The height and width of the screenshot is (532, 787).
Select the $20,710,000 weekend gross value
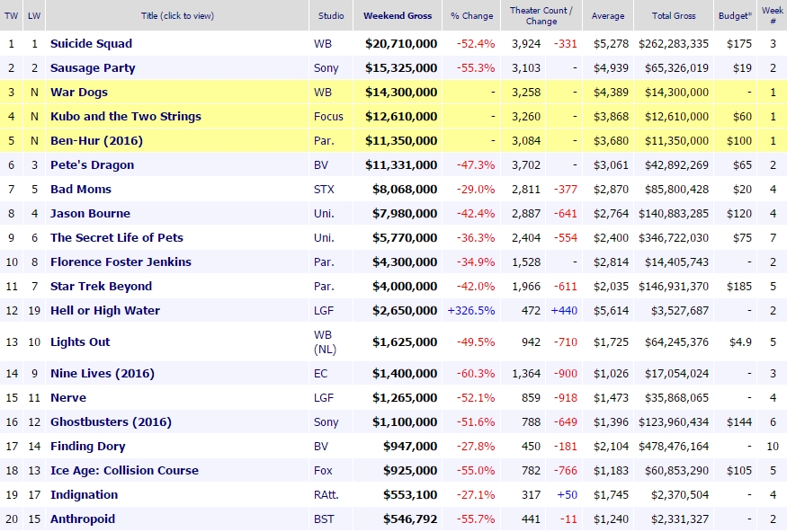[401, 44]
